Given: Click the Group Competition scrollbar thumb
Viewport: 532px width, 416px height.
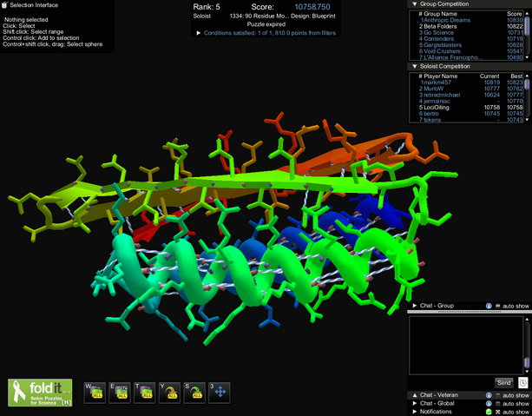Looking at the screenshot, I should 527,26.
